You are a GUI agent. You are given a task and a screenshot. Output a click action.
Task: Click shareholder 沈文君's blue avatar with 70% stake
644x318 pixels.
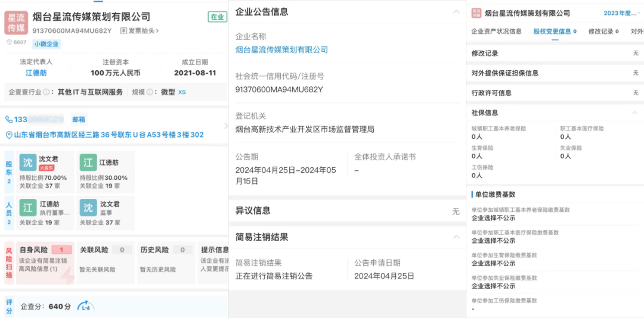pos(28,163)
